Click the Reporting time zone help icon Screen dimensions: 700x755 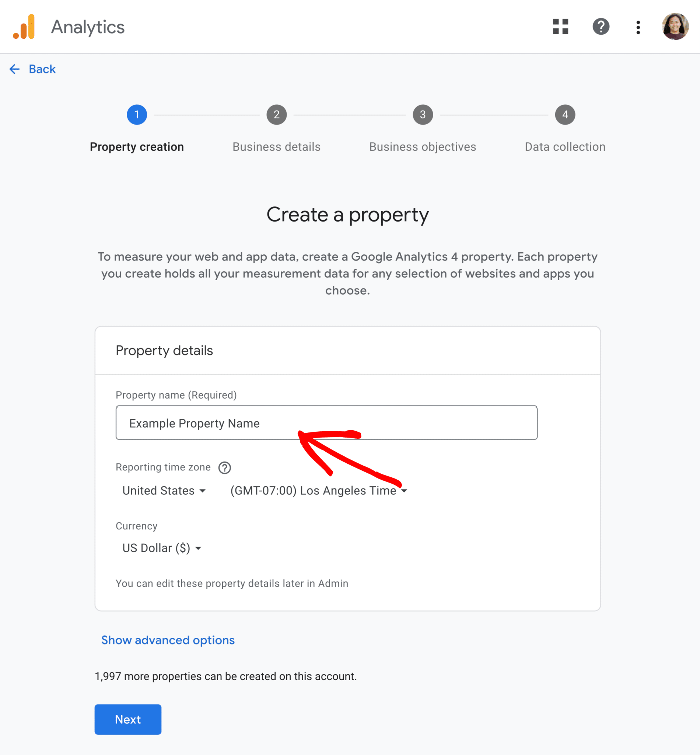pyautogui.click(x=225, y=468)
